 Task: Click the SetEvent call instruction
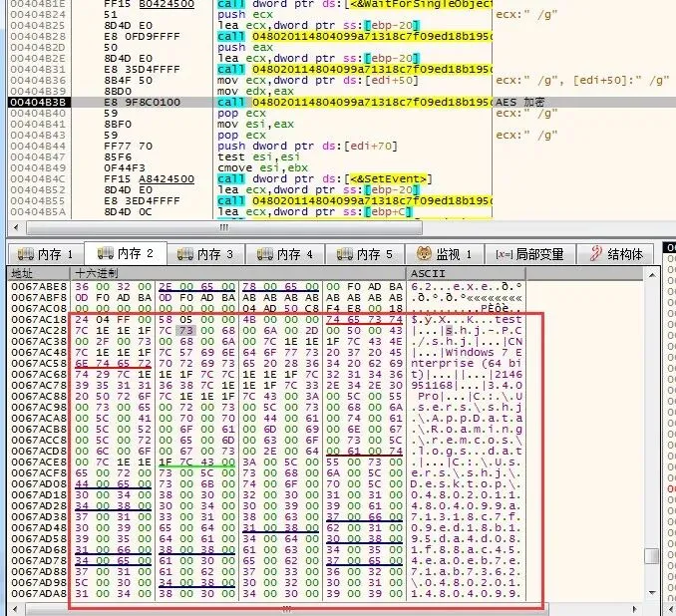pos(325,178)
